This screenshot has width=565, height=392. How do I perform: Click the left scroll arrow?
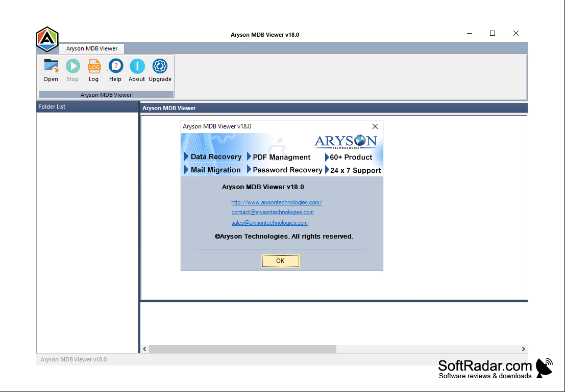(x=144, y=349)
